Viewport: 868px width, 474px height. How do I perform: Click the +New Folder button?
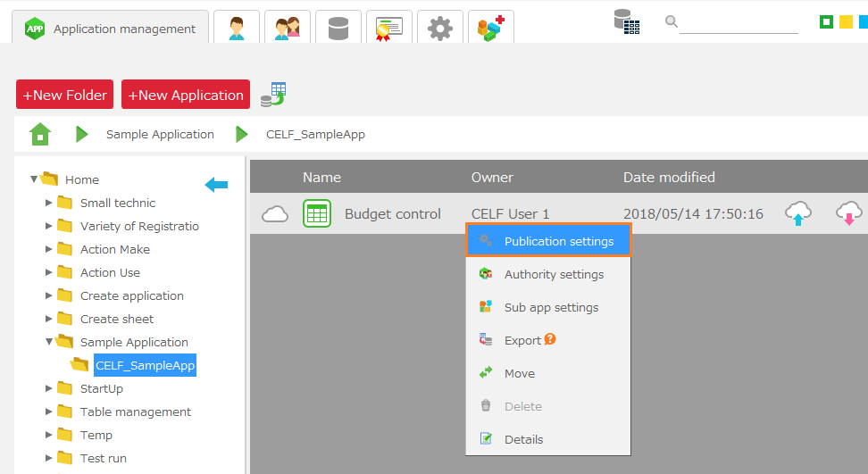click(x=64, y=95)
